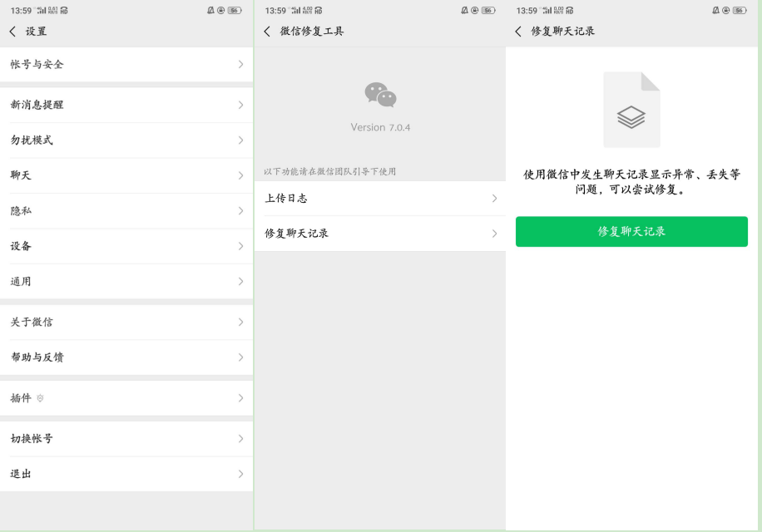
Task: Expand the 上传日志 option
Action: point(379,198)
